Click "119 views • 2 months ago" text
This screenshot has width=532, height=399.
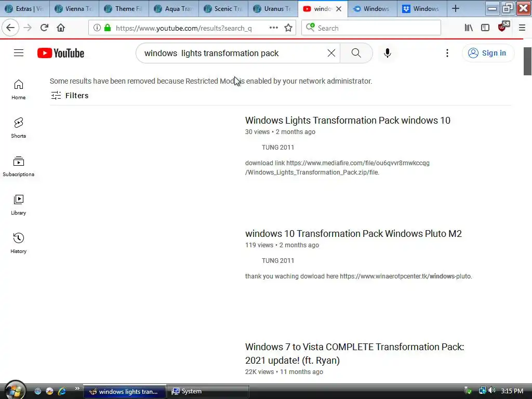click(x=282, y=245)
